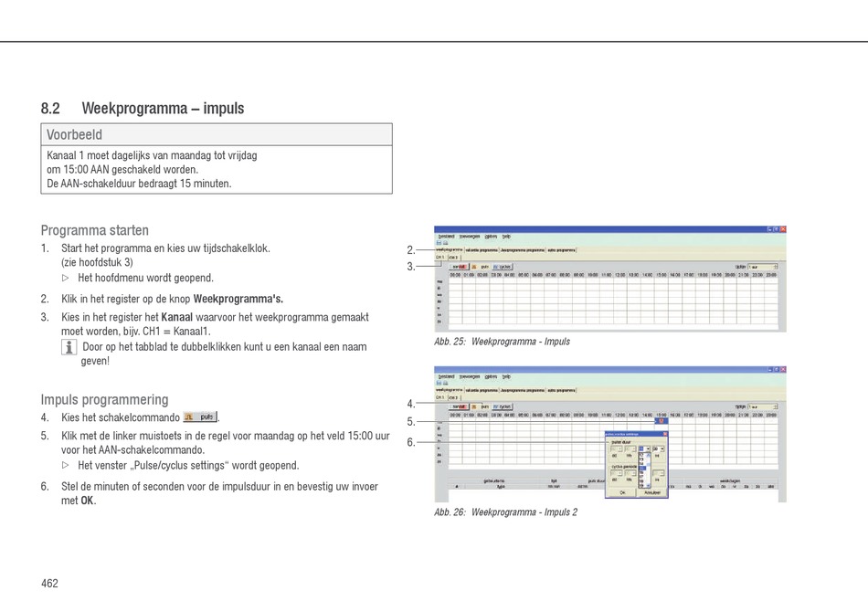This screenshot has width=868, height=612.
Task: Choose the aan/uit switch command in Abb. 25
Action: pos(459,267)
